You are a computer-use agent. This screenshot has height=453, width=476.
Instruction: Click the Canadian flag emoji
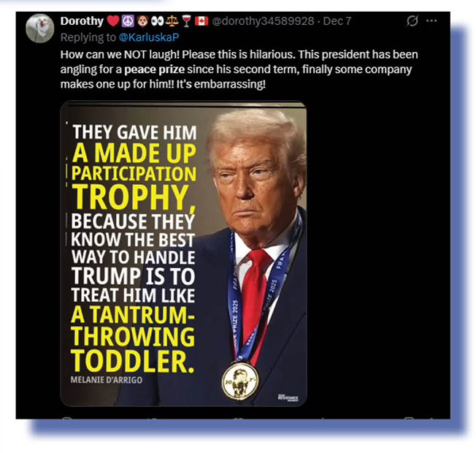[201, 21]
